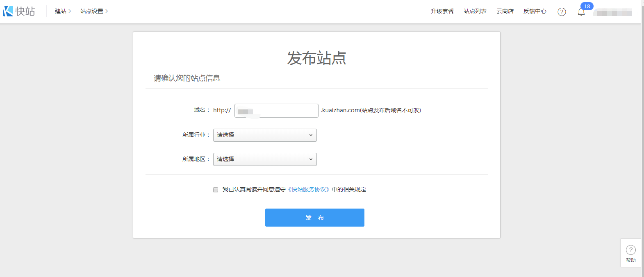The height and width of the screenshot is (277, 644).
Task: Click the blue 发布 button
Action: coord(314,218)
